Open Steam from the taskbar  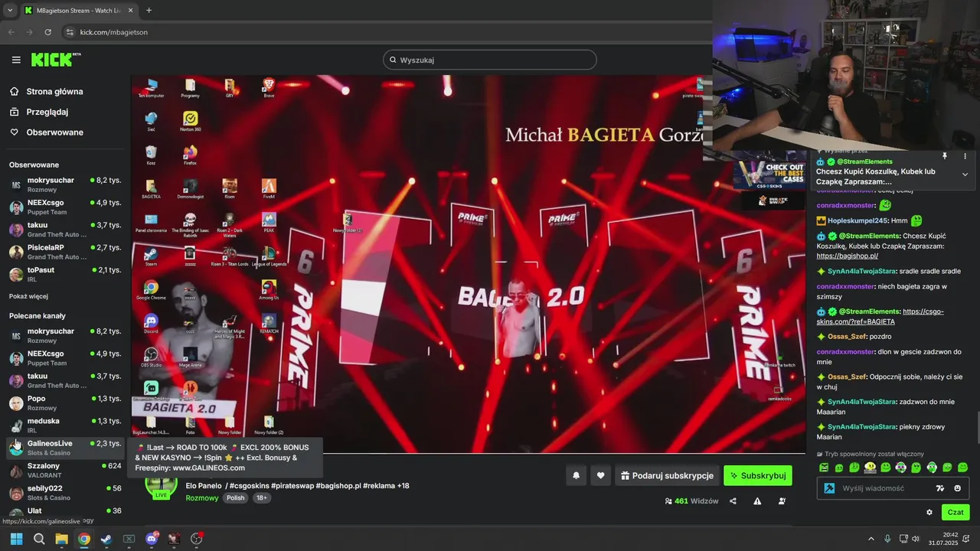point(106,539)
